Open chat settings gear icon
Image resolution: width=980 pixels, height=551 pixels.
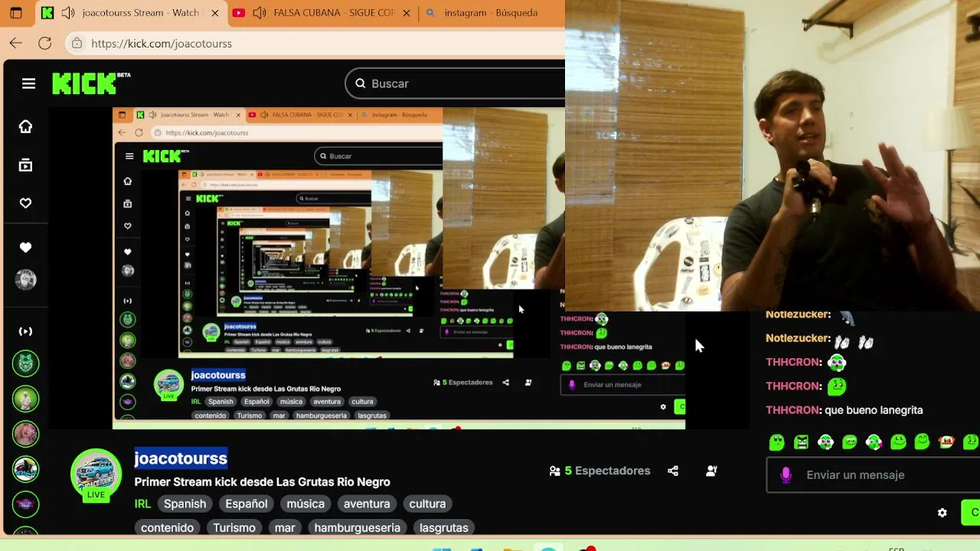[x=942, y=513]
